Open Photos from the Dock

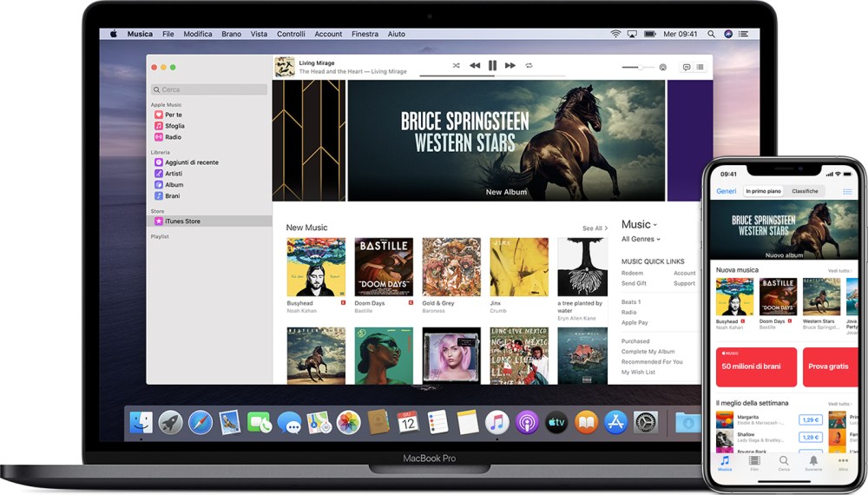[349, 422]
